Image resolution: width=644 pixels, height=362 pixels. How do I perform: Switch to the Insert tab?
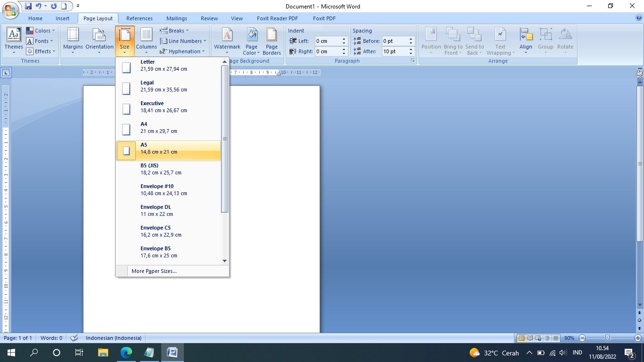point(62,18)
